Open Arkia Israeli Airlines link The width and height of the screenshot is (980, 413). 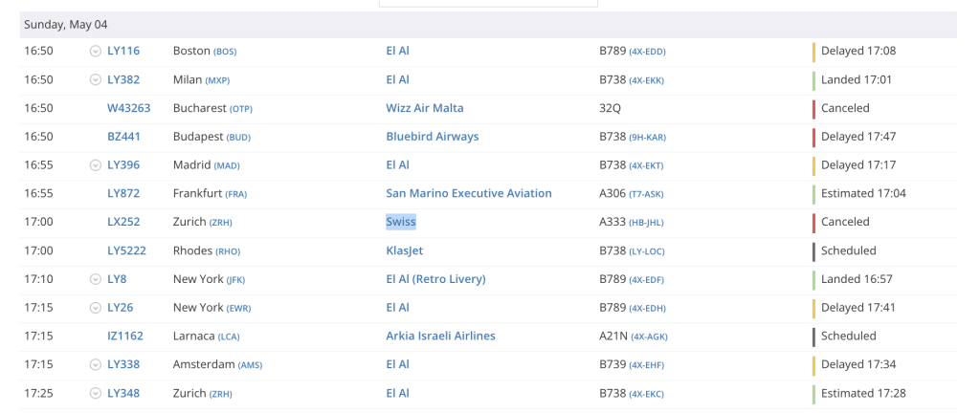point(440,337)
